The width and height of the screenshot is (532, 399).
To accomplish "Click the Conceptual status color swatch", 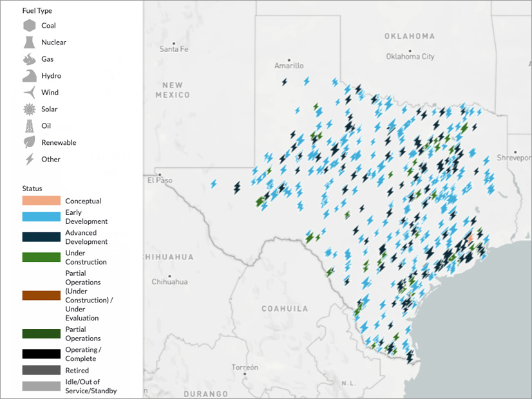I will tap(40, 200).
